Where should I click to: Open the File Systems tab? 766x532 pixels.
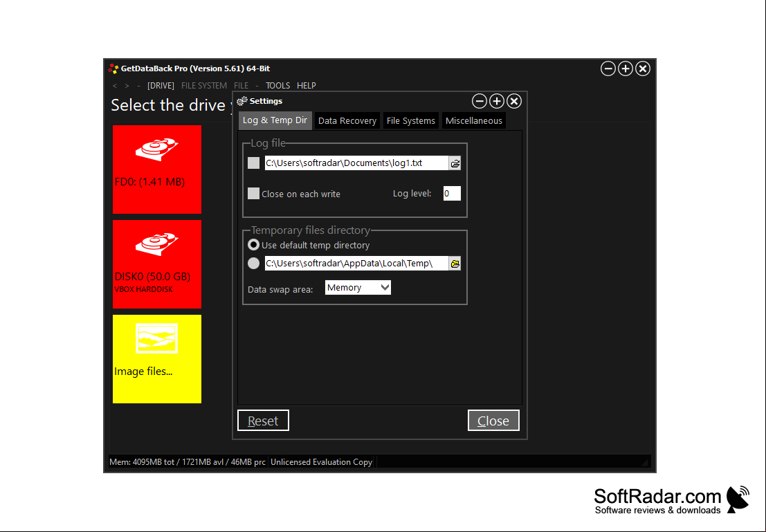coord(411,120)
